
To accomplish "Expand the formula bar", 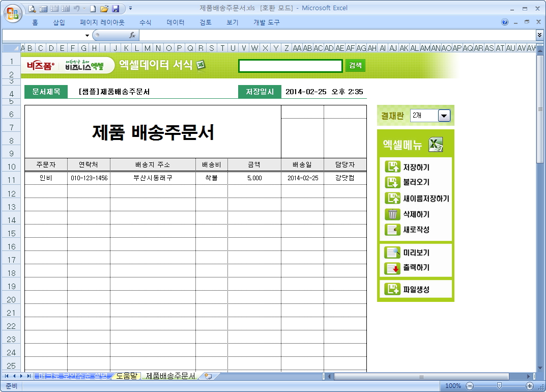I will coord(539,35).
